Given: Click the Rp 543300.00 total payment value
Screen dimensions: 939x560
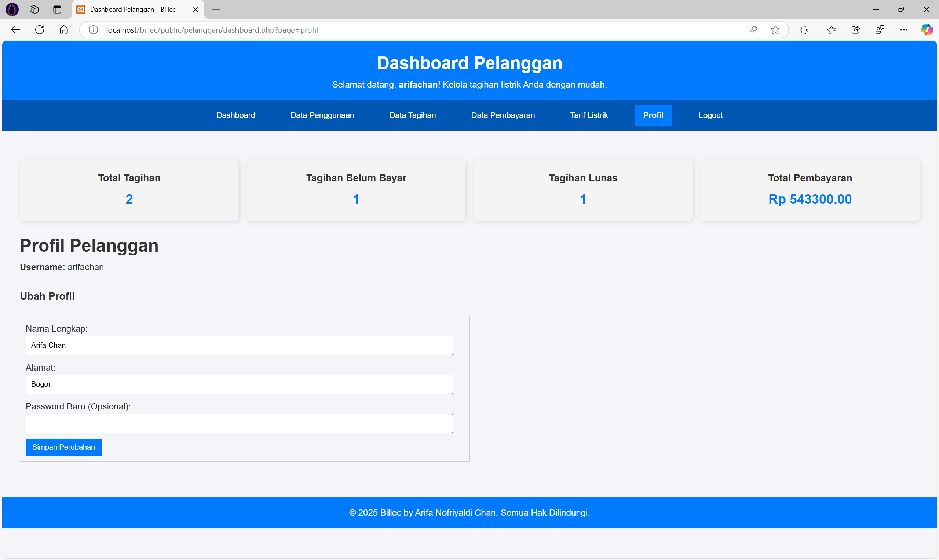Looking at the screenshot, I should click(810, 199).
